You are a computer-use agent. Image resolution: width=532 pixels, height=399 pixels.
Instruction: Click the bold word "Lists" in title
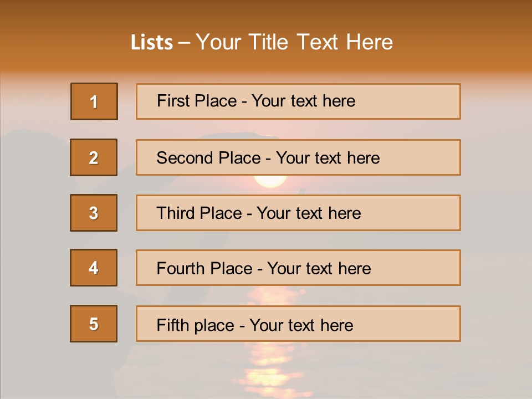152,43
